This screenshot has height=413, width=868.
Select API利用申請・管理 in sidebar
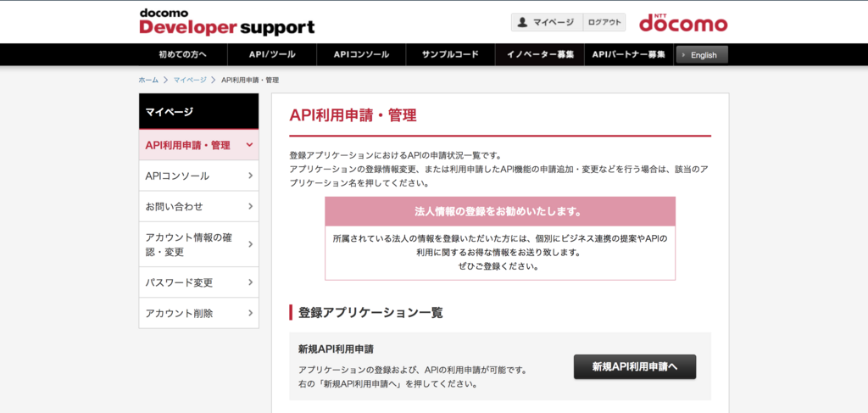[x=198, y=145]
